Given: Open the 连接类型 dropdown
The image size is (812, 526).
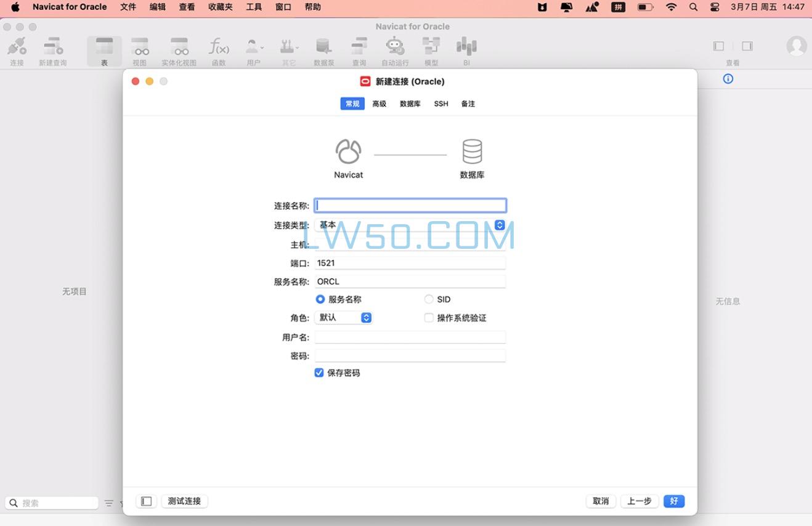Looking at the screenshot, I should pos(410,225).
